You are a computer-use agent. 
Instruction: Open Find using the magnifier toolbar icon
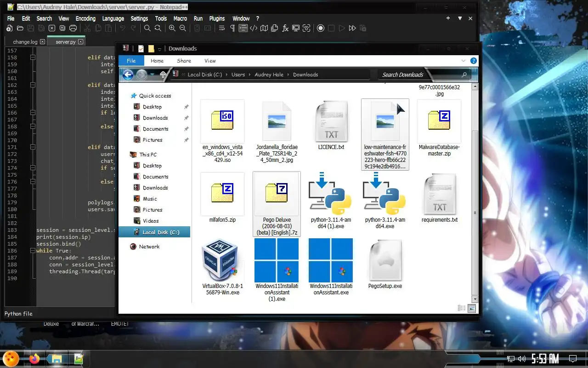coord(147,28)
